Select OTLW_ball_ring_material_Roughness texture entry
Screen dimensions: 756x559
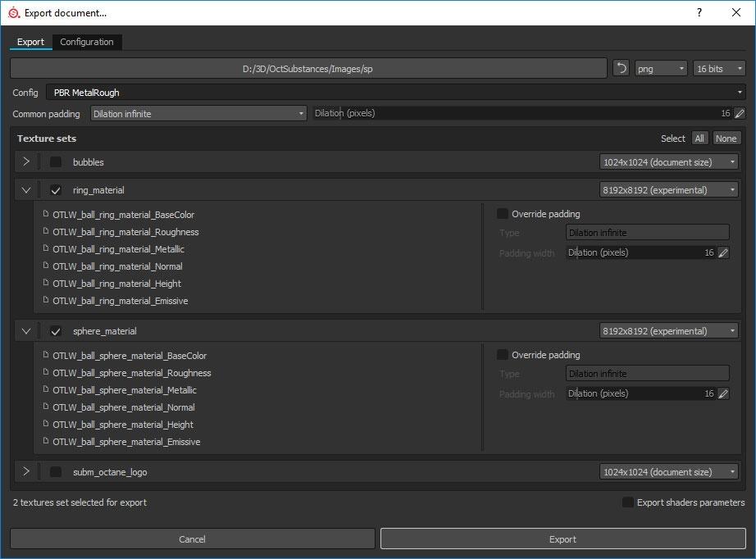125,232
